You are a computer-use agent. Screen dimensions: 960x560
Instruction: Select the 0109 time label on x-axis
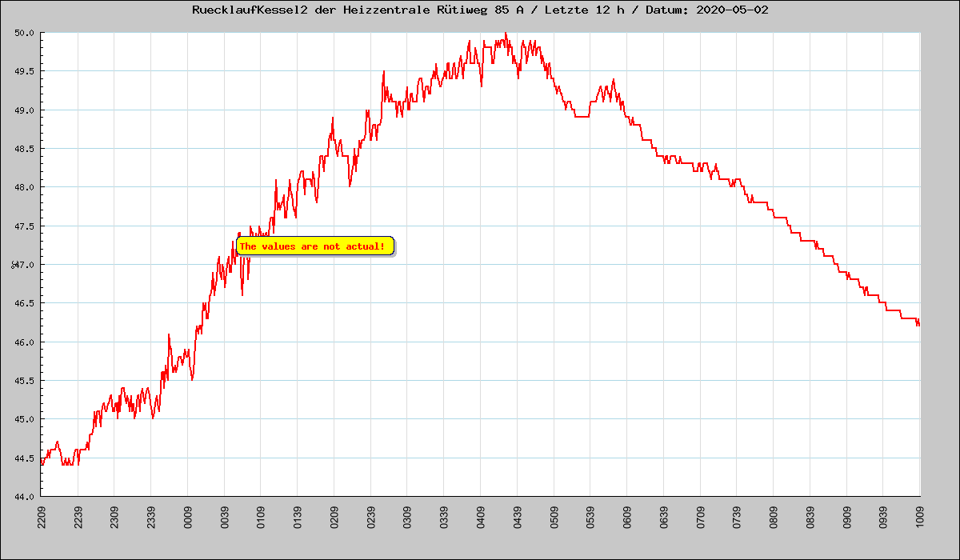261,516
